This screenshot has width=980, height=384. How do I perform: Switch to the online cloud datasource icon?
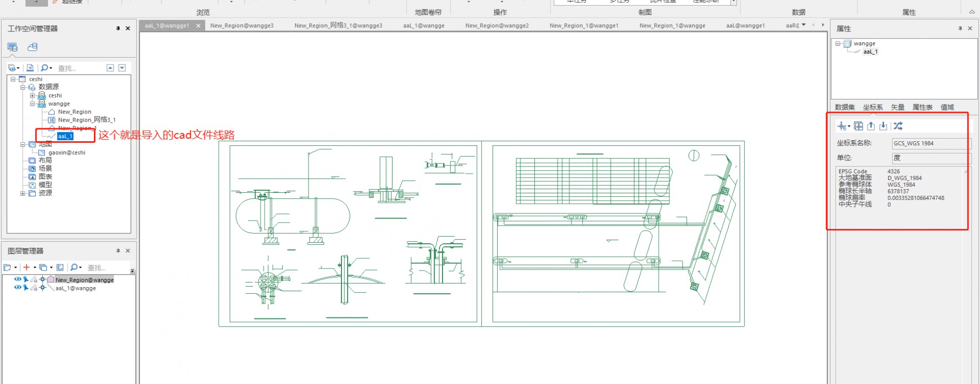point(32,47)
